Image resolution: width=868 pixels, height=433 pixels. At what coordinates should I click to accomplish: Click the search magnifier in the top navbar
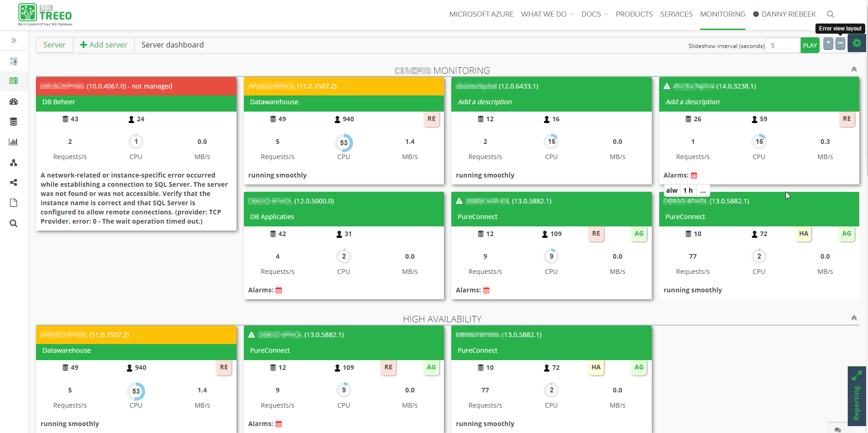click(x=830, y=14)
